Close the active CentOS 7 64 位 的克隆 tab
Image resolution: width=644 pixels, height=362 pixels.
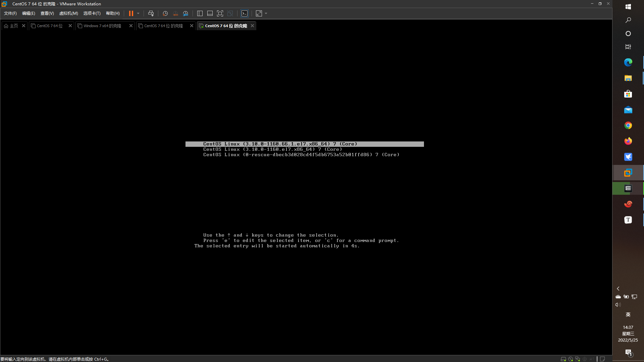click(x=252, y=26)
